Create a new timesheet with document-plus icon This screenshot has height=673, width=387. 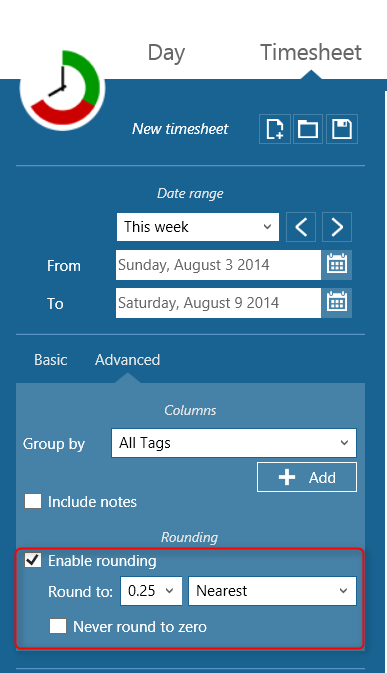coord(275,129)
